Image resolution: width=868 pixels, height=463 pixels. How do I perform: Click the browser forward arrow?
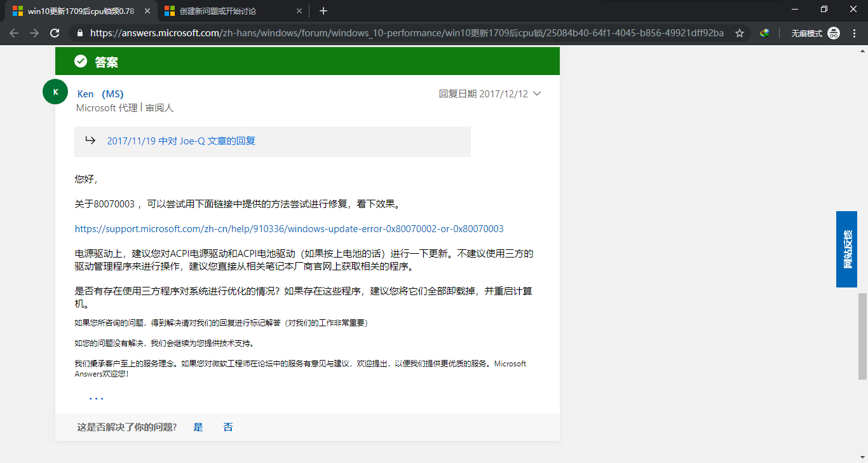[x=34, y=33]
